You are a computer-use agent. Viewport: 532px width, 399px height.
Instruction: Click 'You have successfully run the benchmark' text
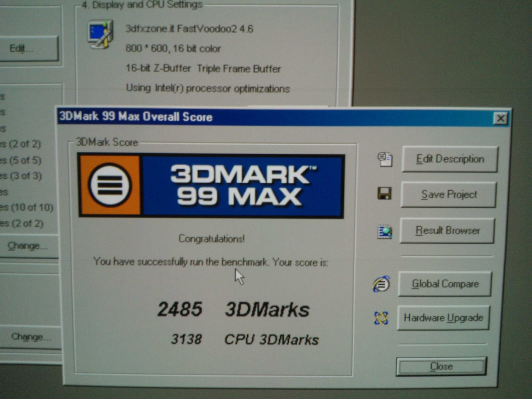(x=180, y=262)
